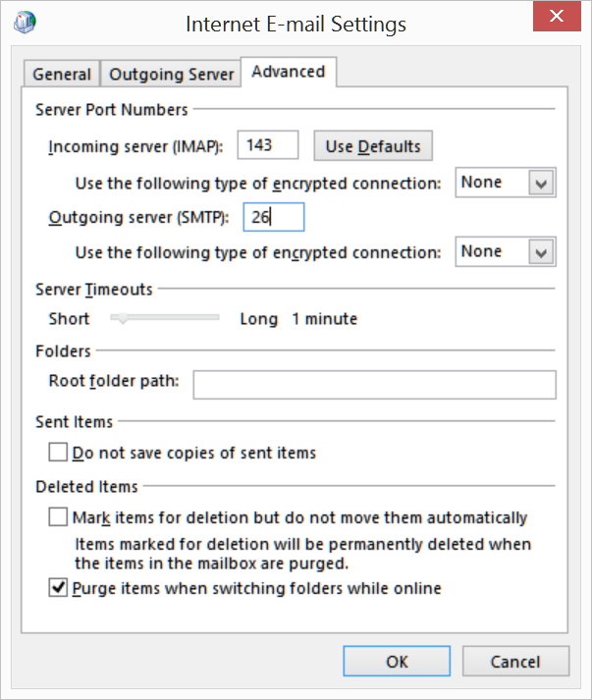Click the Outgoing server (SMTP) port field
This screenshot has width=592, height=700.
click(274, 217)
